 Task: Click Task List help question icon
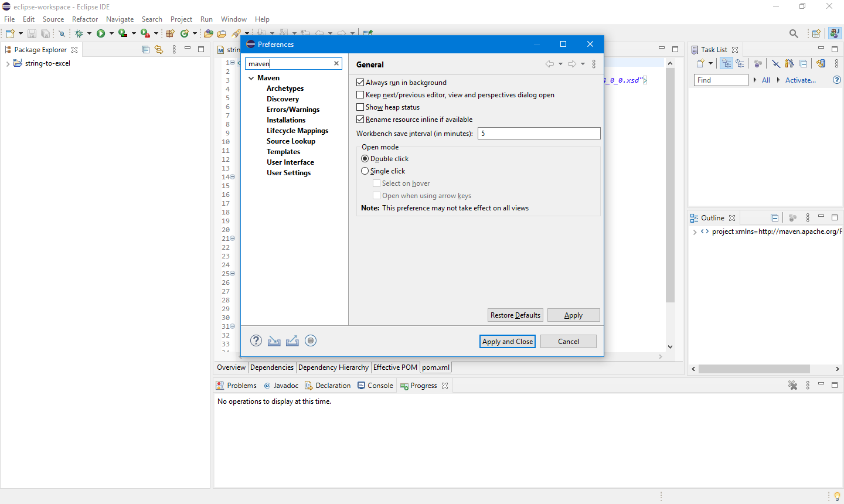[x=837, y=80]
